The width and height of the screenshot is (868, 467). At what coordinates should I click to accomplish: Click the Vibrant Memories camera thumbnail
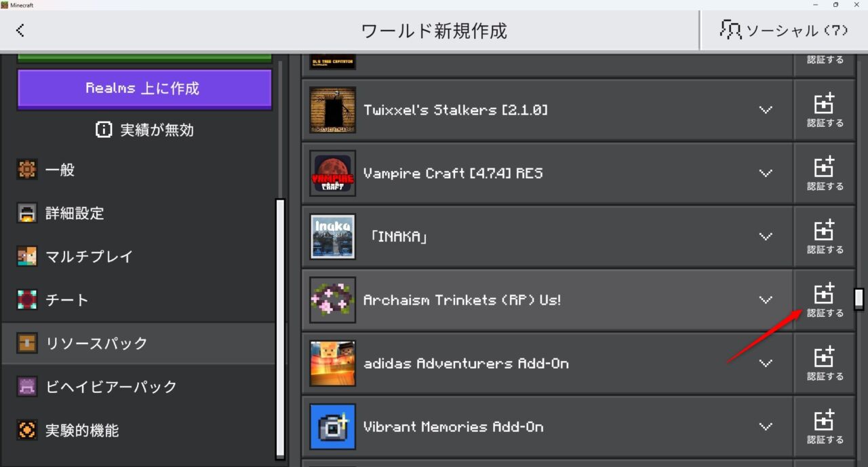[333, 427]
